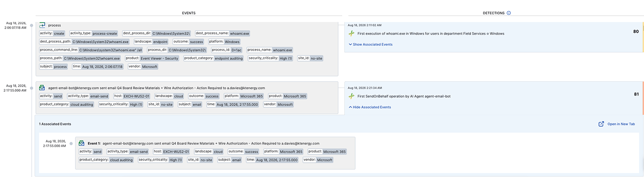Open associated events in new tab
The width and height of the screenshot is (644, 177).
(621, 124)
